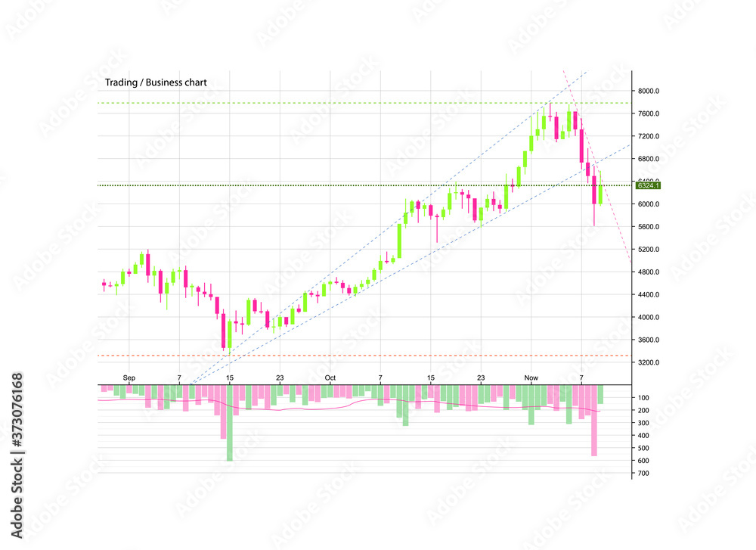Image resolution: width=756 pixels, height=550 pixels.
Task: Click the Sep date label
Action: point(129,378)
